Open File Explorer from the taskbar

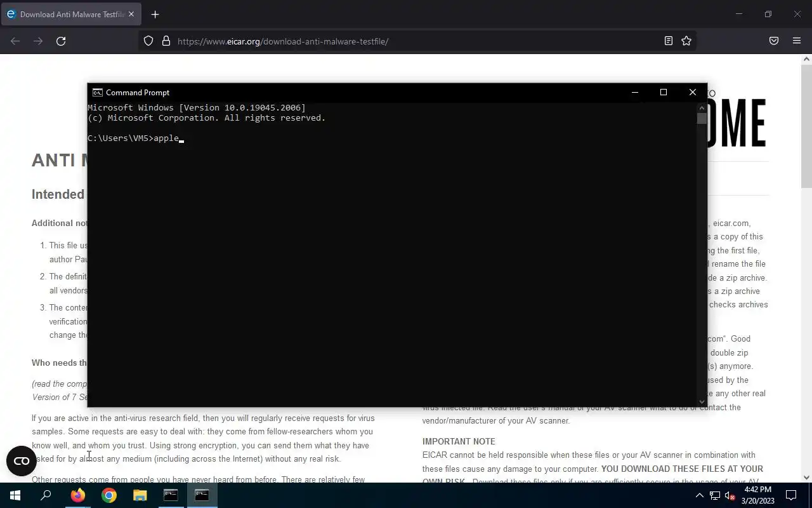(x=140, y=495)
